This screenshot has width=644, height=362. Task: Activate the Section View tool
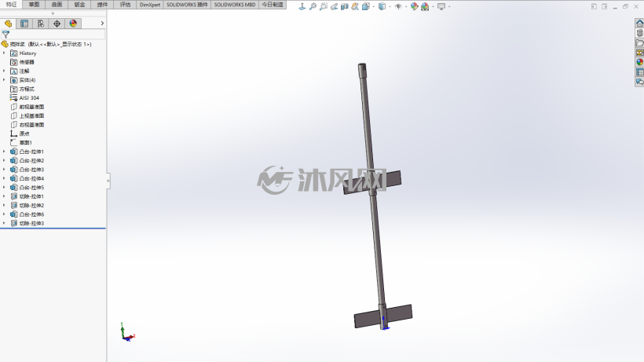pos(345,6)
